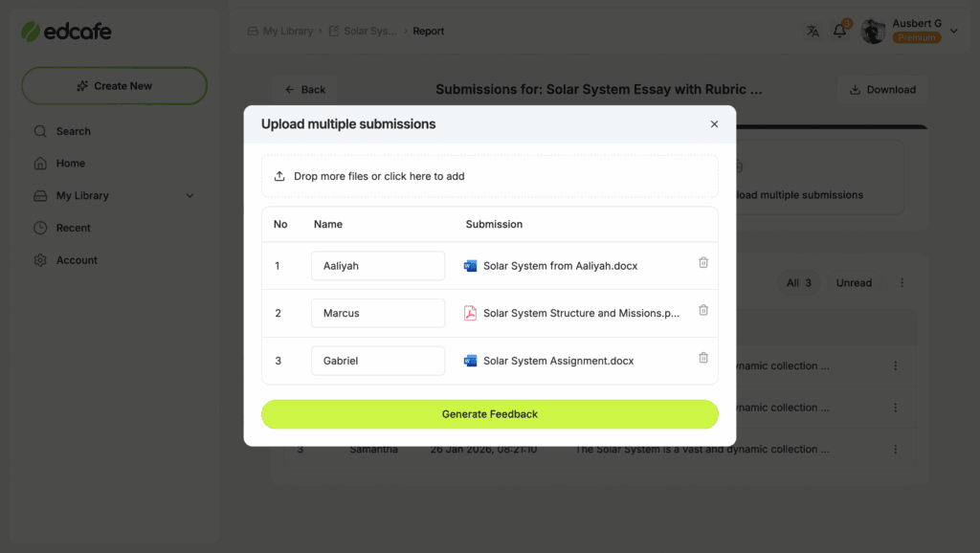The height and width of the screenshot is (553, 980).
Task: Click trash icon for Gabriel's submission
Action: 703,358
